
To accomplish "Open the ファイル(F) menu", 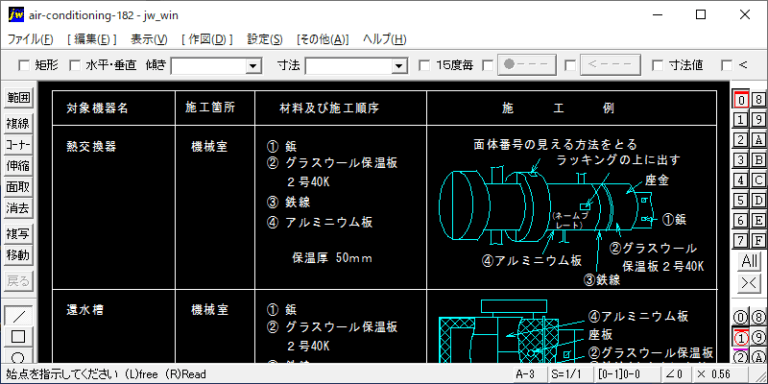I will pos(30,40).
